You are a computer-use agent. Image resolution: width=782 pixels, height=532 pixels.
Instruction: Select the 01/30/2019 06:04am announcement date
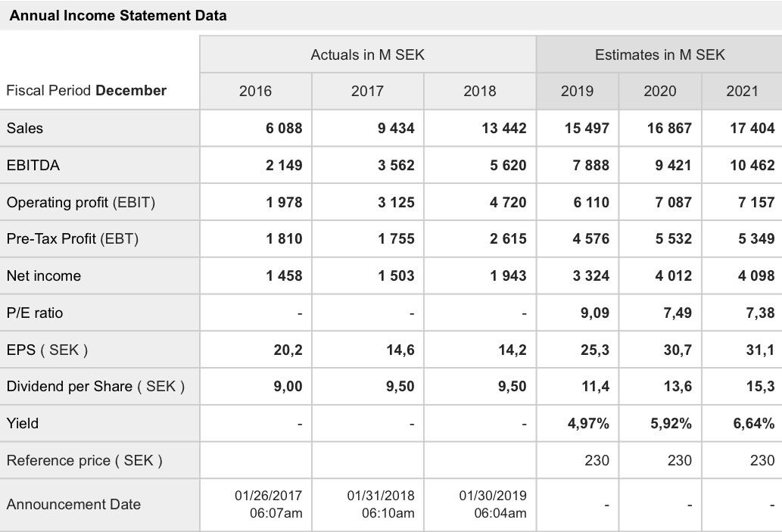[493, 504]
